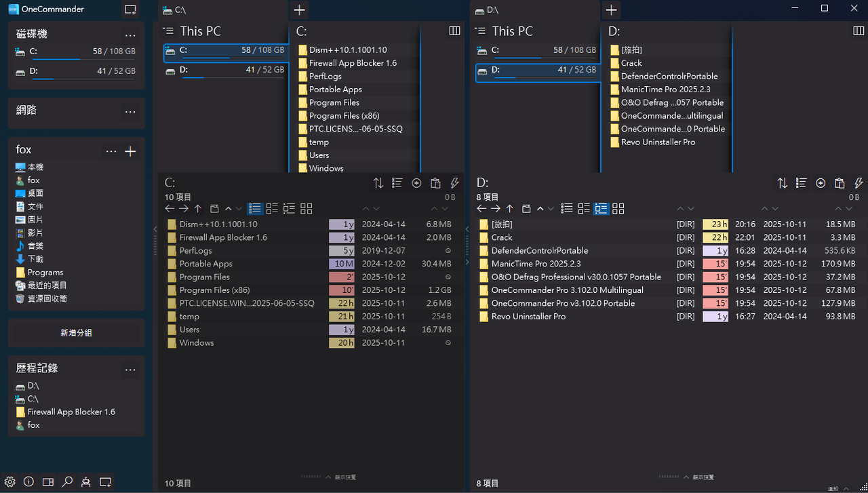Click down chevron next to folder tab icon in D: pane
This screenshot has width=868, height=493.
pos(551,209)
